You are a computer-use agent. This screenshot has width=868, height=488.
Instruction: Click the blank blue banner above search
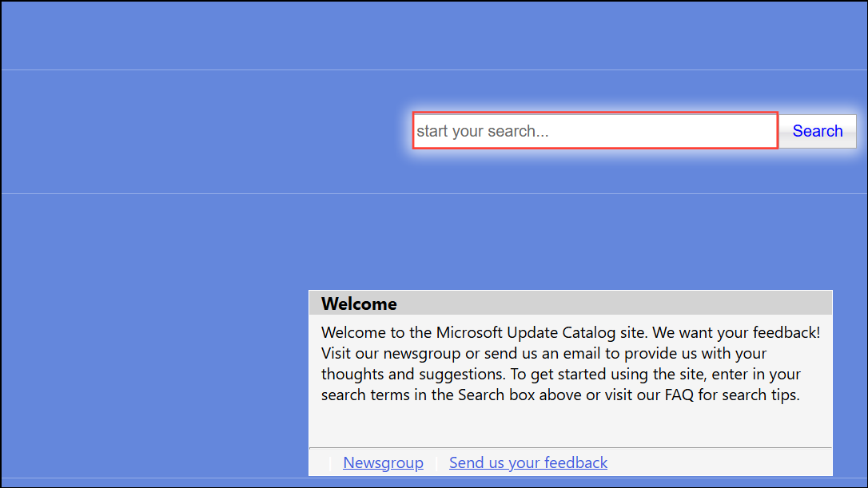click(x=434, y=35)
